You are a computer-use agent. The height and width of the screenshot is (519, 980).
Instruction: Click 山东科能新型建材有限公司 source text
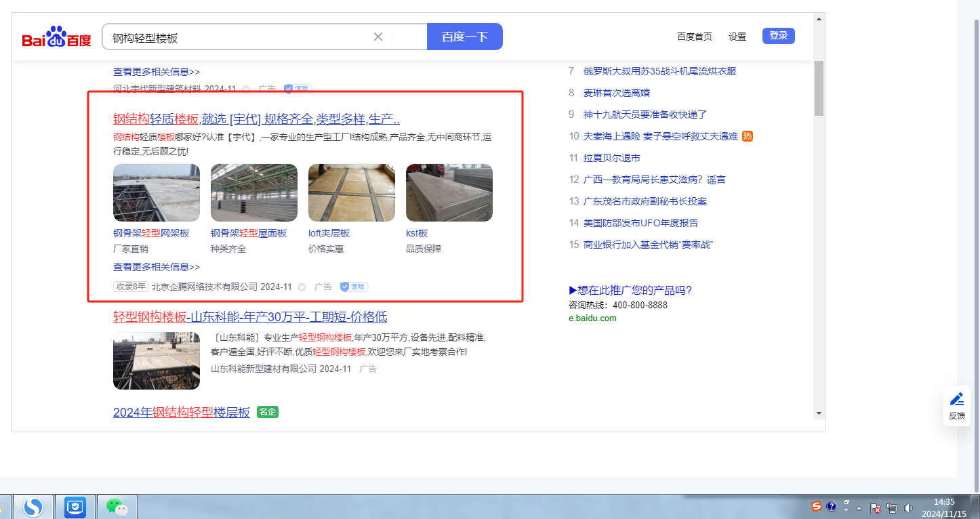264,369
